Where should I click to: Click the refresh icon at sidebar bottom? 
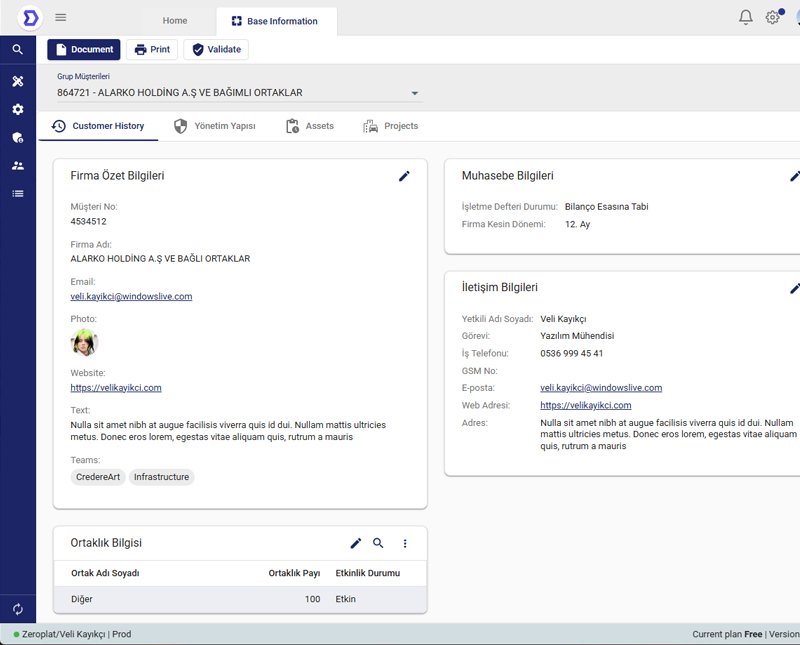point(18,609)
